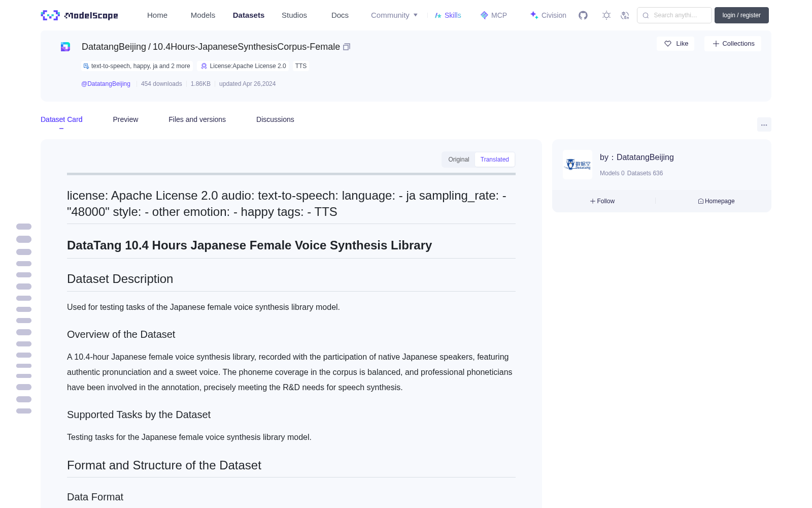Click the 'text-to-speech, happy, ja and 2 more' tag
This screenshot has width=812, height=508.
point(137,66)
